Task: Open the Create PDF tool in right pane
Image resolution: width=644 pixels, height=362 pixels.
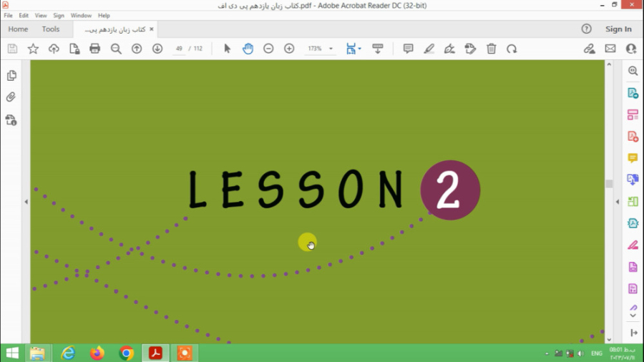Action: tap(633, 136)
